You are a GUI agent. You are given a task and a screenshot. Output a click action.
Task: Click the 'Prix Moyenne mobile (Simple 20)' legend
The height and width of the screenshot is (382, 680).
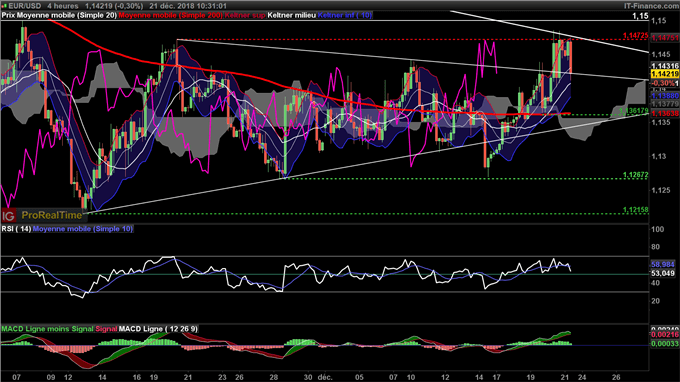point(59,15)
